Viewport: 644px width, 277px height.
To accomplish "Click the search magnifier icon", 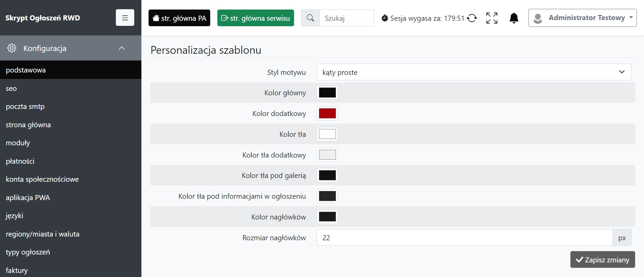I will (310, 18).
